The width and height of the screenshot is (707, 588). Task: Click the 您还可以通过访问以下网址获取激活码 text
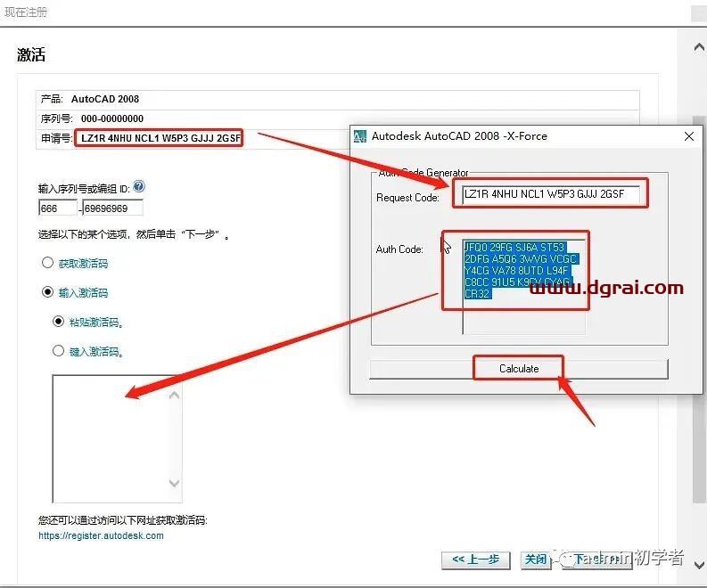click(x=123, y=520)
